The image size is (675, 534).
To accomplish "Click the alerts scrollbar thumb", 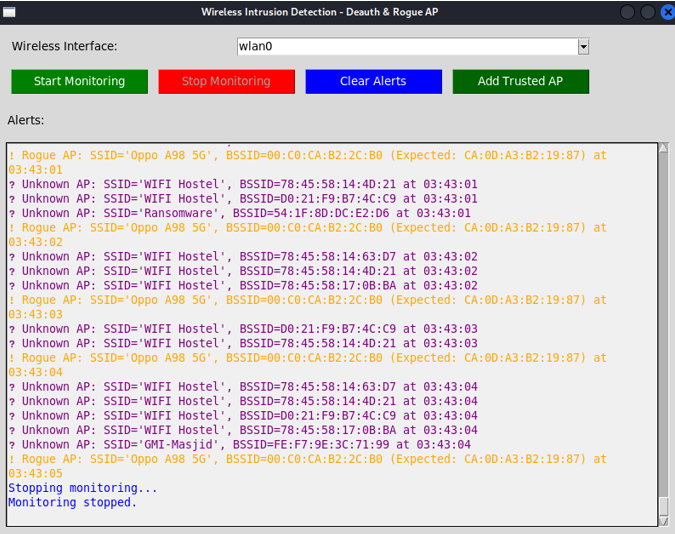I will [663, 506].
